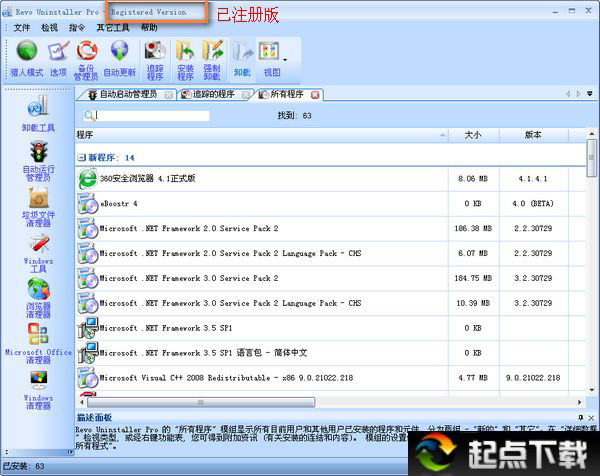Click horizontal scrollbar right arrow
The width and height of the screenshot is (600, 476).
[579, 402]
